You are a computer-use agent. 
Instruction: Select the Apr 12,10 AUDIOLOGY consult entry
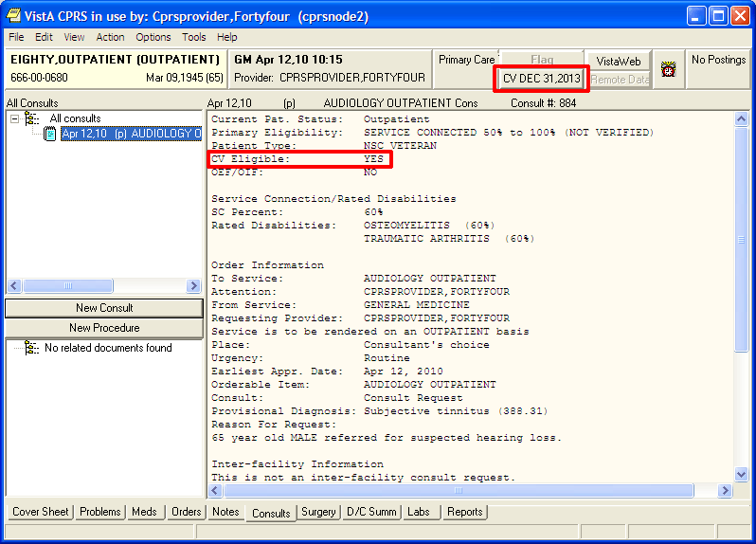(x=131, y=134)
